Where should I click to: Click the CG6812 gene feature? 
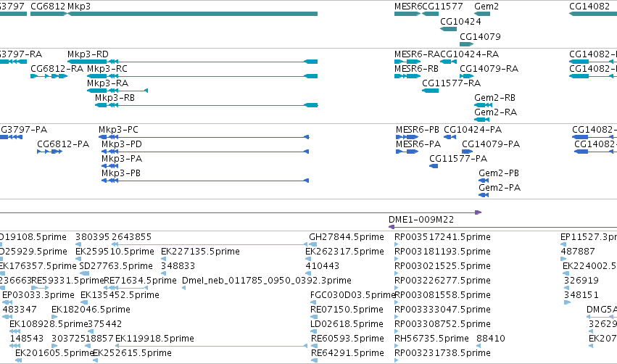pos(49,14)
